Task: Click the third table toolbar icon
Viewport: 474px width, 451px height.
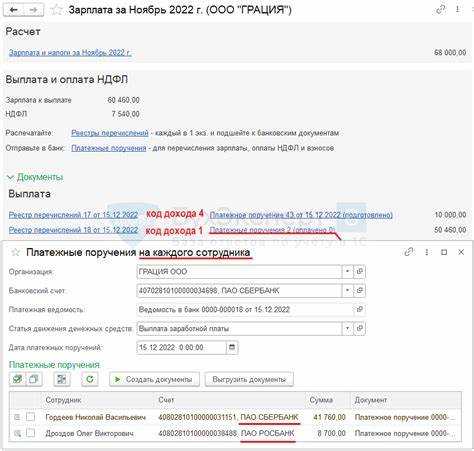Action: (x=62, y=379)
